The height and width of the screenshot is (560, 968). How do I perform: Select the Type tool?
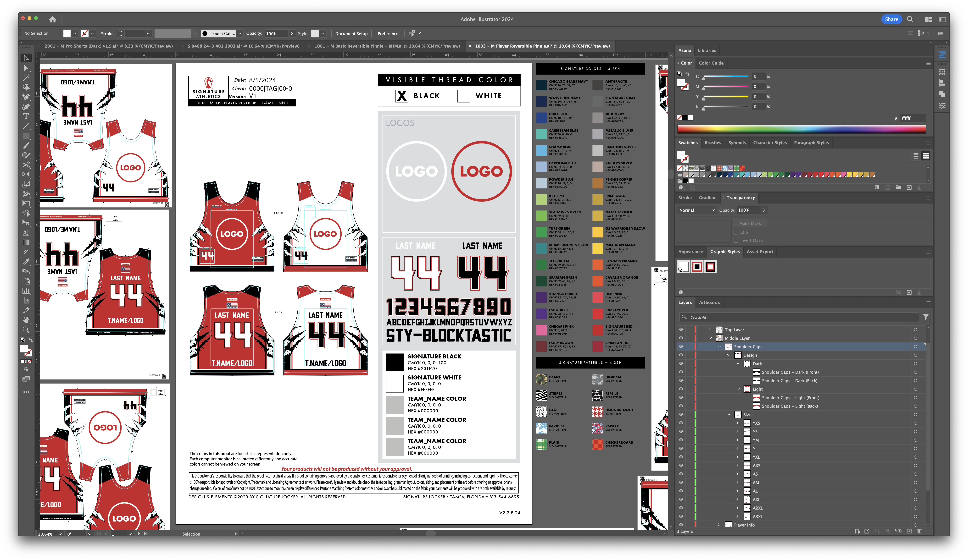(26, 116)
